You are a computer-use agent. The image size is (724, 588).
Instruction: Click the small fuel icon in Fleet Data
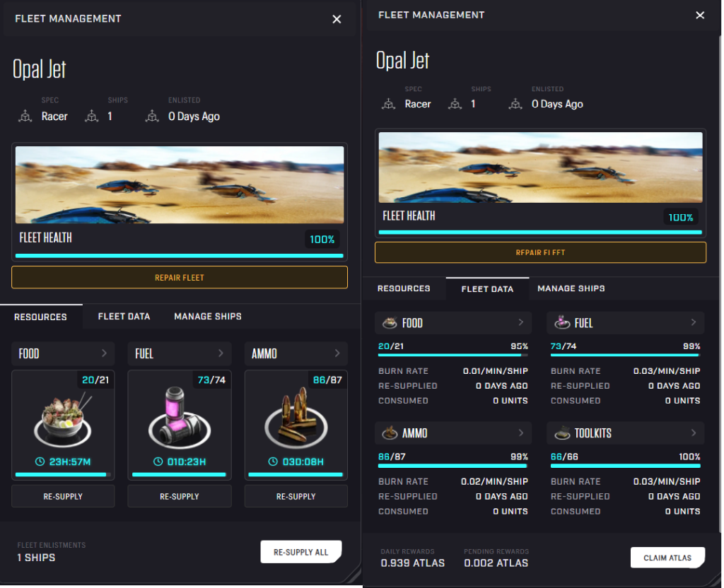click(563, 323)
